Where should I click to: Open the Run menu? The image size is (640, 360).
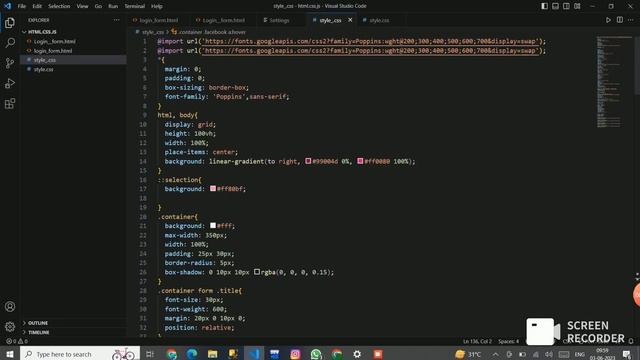(113, 6)
